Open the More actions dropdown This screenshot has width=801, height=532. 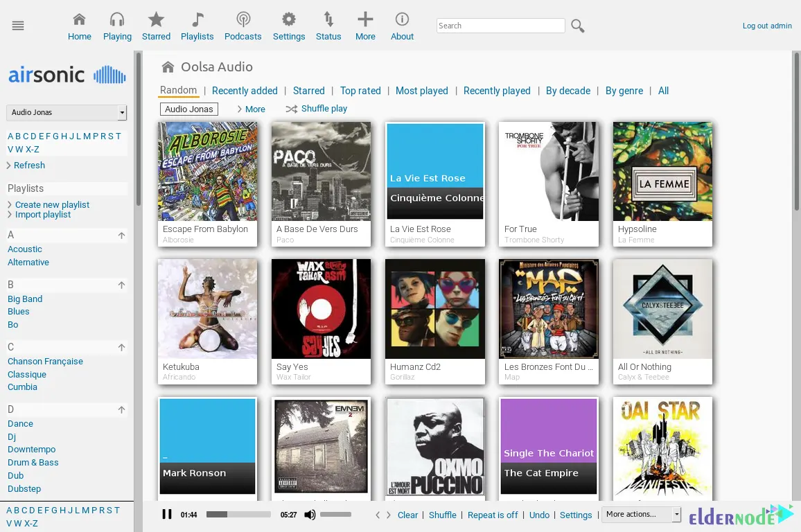tap(641, 514)
